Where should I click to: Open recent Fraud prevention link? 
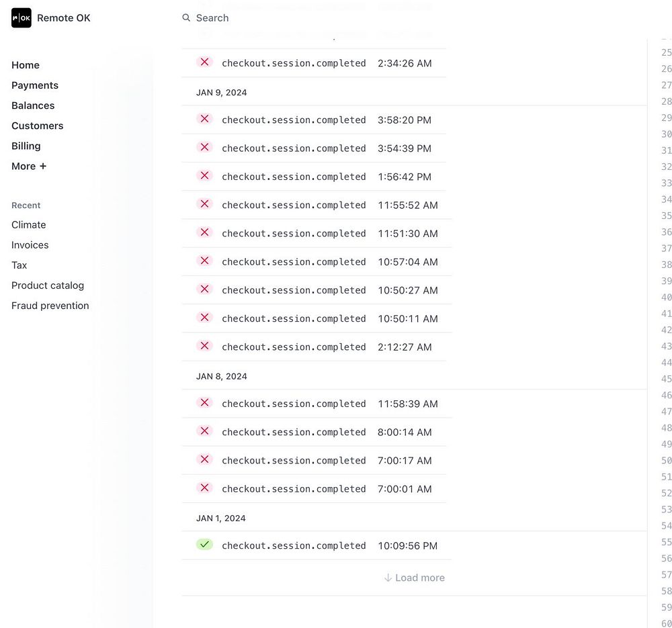coord(50,306)
